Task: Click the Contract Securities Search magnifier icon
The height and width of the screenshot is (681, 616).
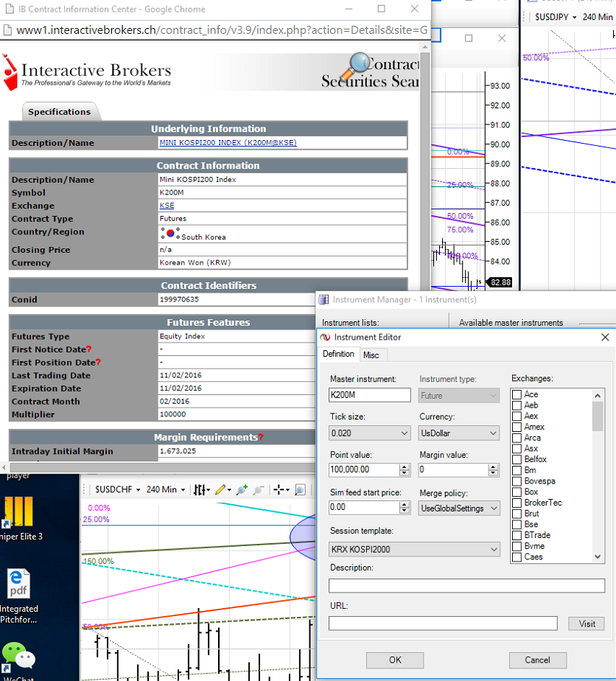Action: (357, 66)
